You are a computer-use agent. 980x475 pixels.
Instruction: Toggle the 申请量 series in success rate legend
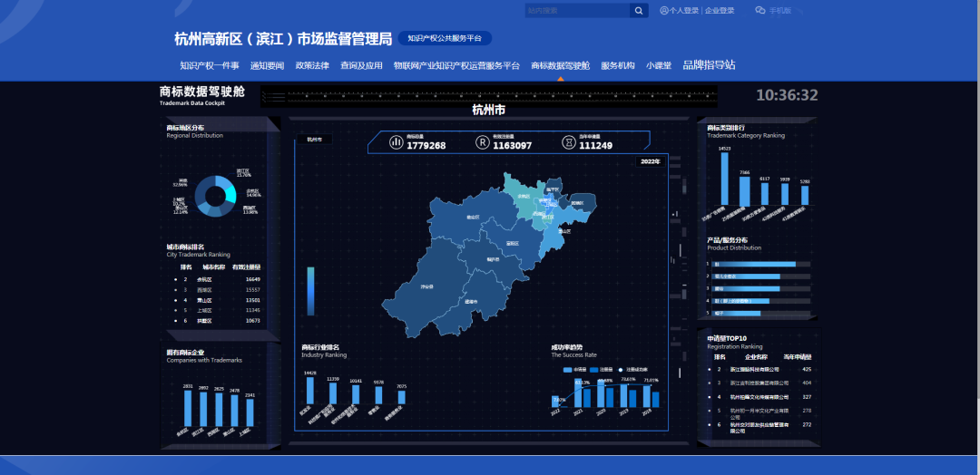pyautogui.click(x=573, y=370)
